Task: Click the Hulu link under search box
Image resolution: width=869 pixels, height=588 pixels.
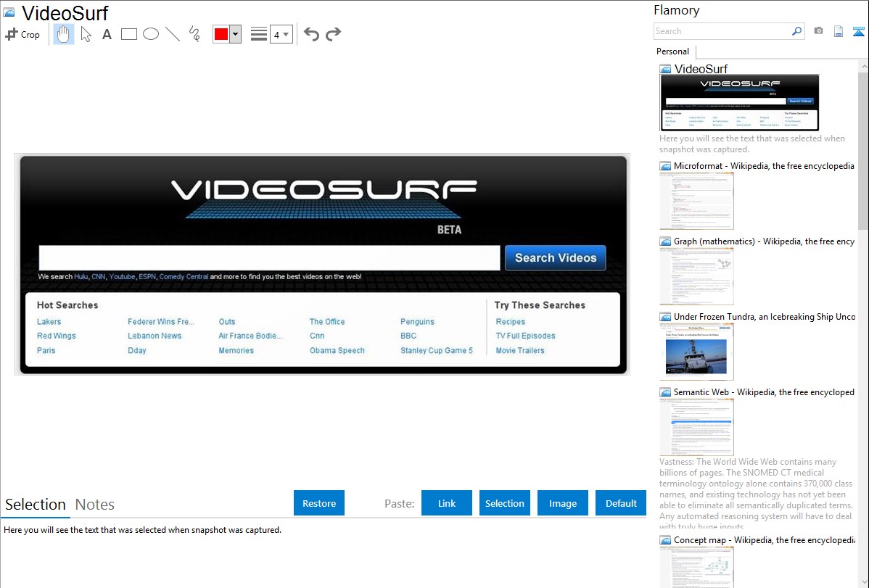Action: click(x=81, y=276)
